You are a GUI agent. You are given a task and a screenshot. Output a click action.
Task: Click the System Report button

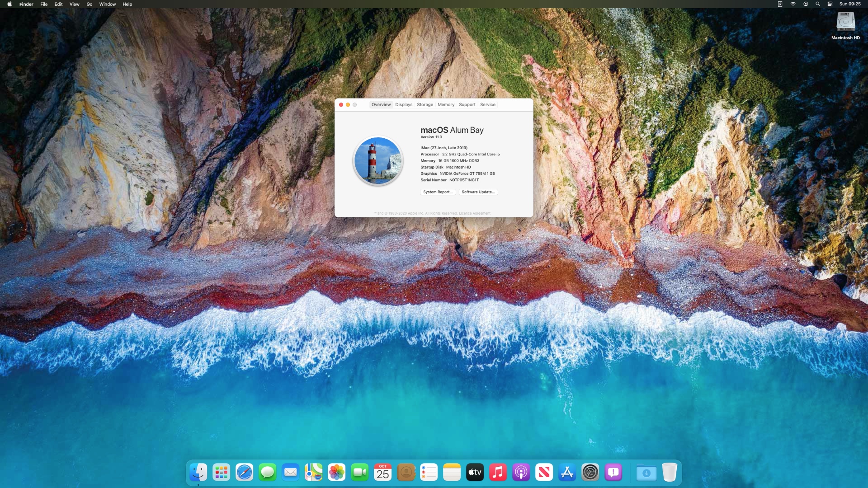click(438, 192)
